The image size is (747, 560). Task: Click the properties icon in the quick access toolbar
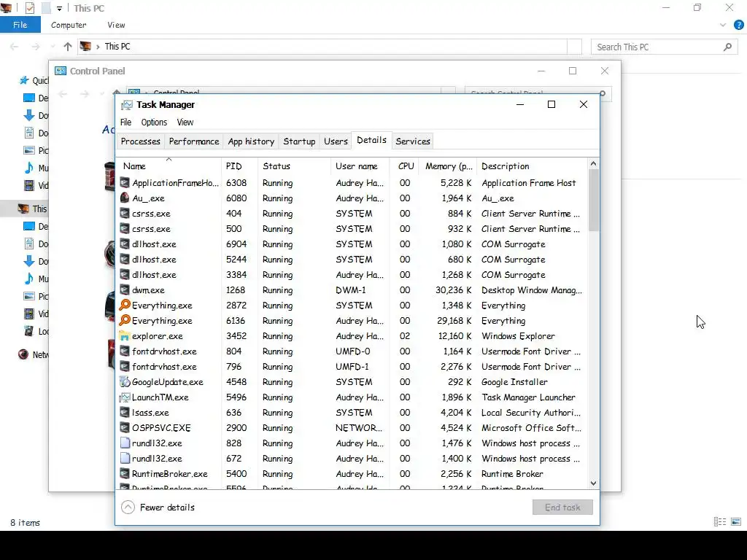[x=29, y=8]
